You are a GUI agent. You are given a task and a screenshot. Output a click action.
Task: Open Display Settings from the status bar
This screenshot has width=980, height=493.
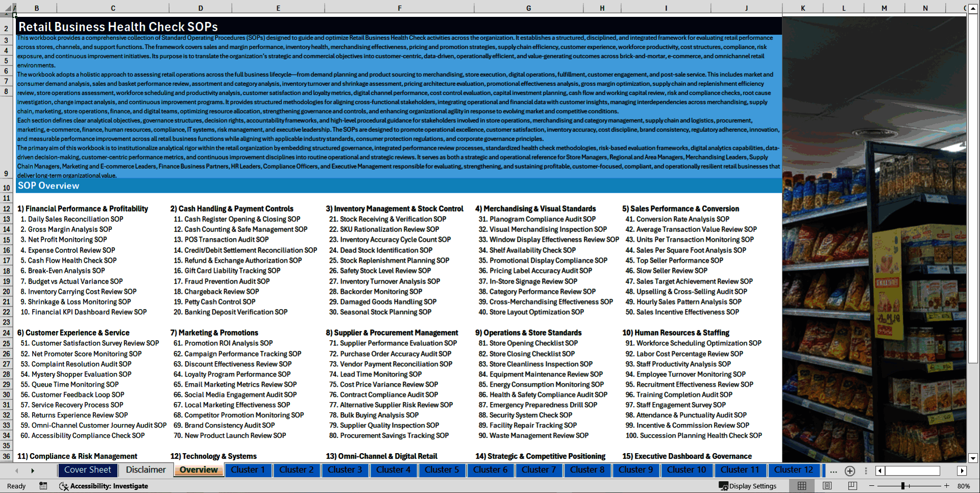pyautogui.click(x=748, y=486)
